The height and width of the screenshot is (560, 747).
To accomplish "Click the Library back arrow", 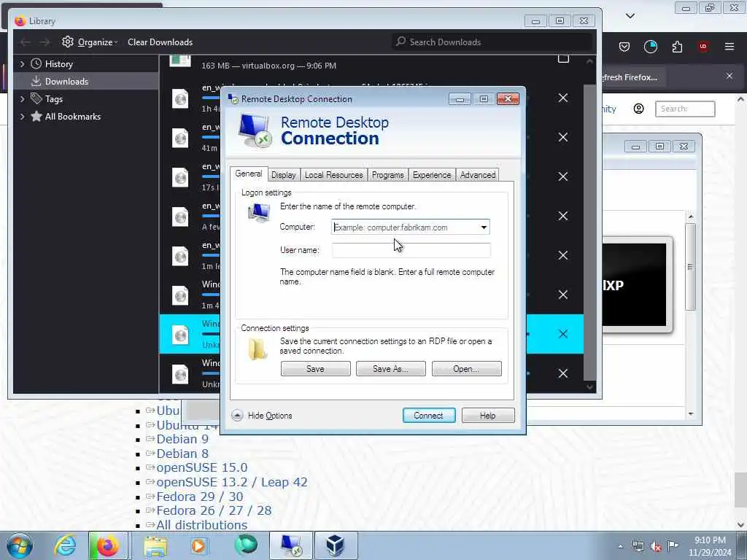I will pos(26,42).
